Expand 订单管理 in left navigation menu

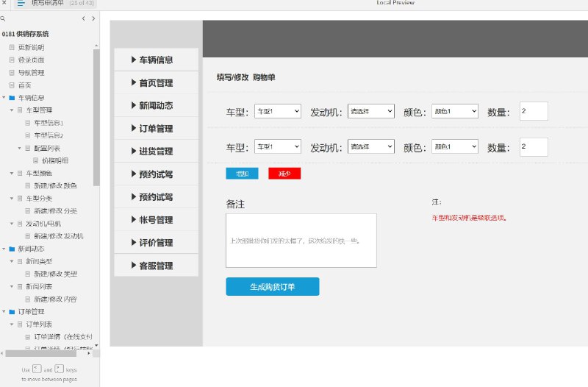tap(156, 128)
